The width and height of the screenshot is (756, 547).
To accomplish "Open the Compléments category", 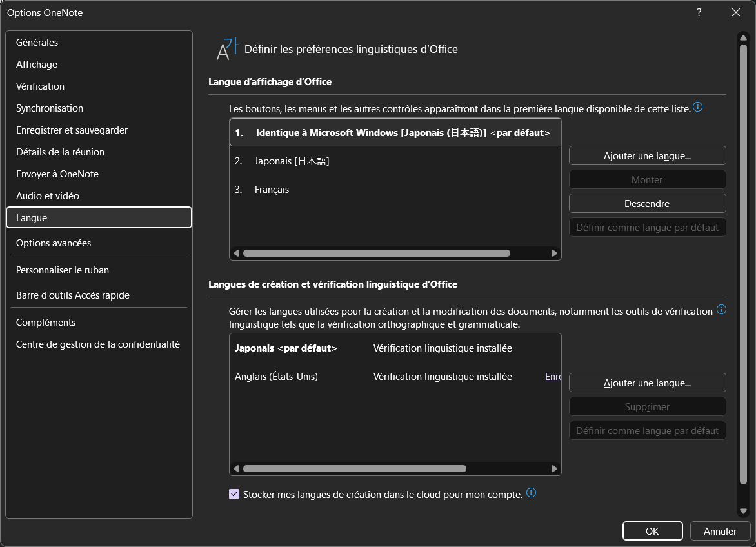I will 99,322.
